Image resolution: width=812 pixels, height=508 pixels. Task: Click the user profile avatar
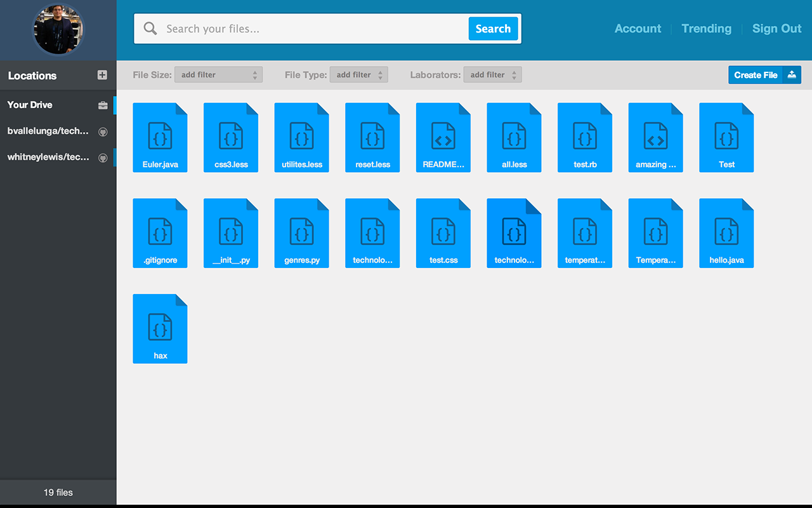coord(58,30)
